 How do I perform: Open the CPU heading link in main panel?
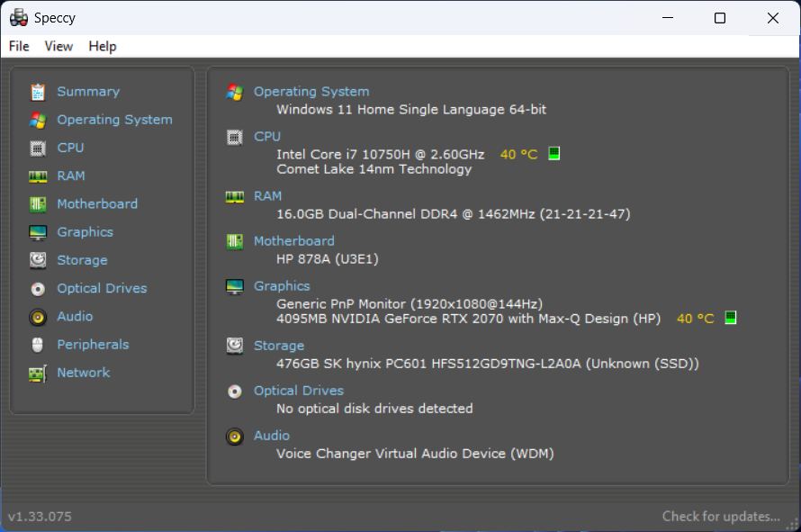(267, 137)
